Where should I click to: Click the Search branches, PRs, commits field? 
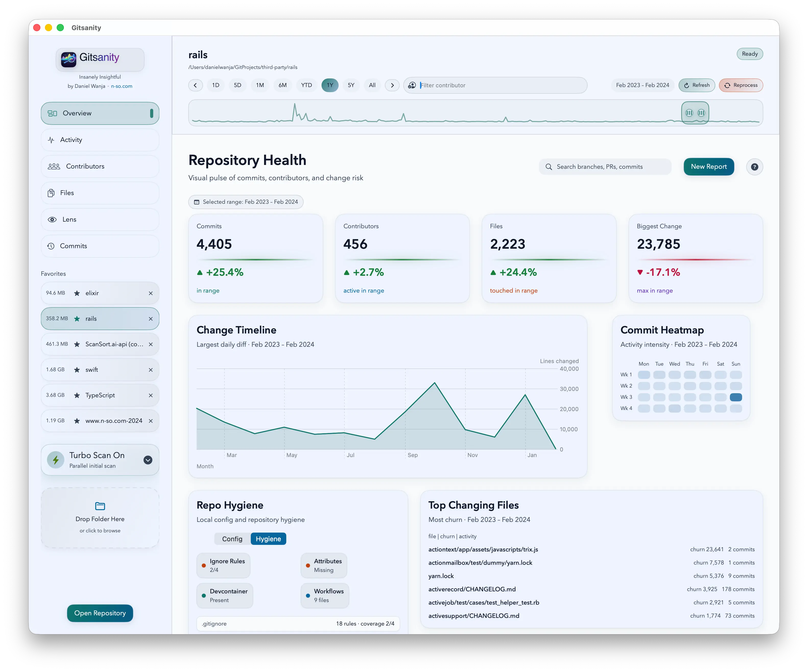pos(605,167)
